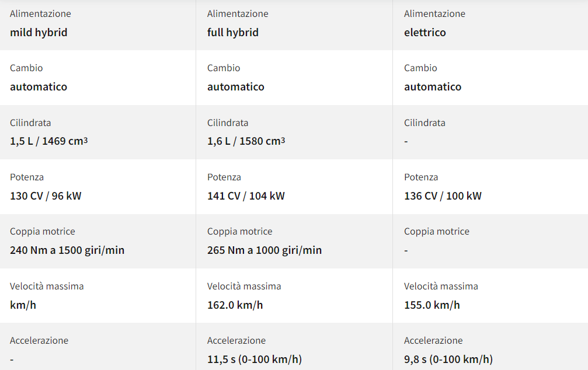Image resolution: width=588 pixels, height=370 pixels.
Task: Select the "full hybrid" fuel type text
Action: (232, 33)
